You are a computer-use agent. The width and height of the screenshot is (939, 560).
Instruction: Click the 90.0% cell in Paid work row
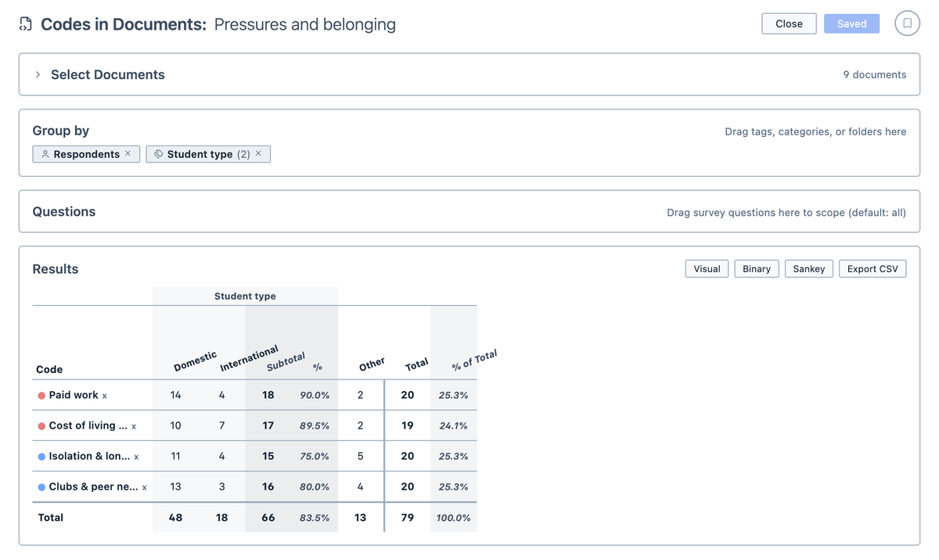[315, 395]
